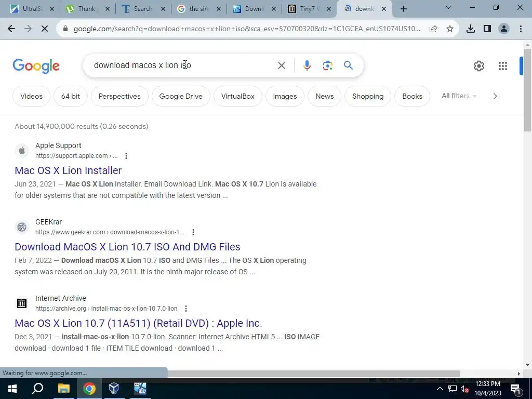Filter results by Videos

click(x=31, y=96)
